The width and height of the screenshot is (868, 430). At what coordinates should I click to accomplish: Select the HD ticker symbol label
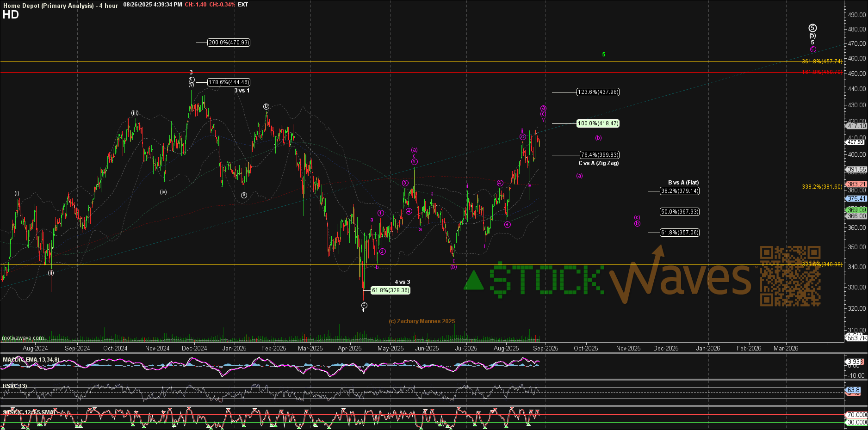coord(11,15)
